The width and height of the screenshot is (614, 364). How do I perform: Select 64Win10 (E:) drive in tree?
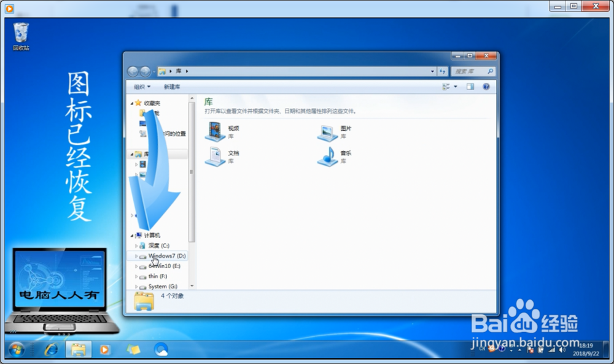(x=164, y=266)
